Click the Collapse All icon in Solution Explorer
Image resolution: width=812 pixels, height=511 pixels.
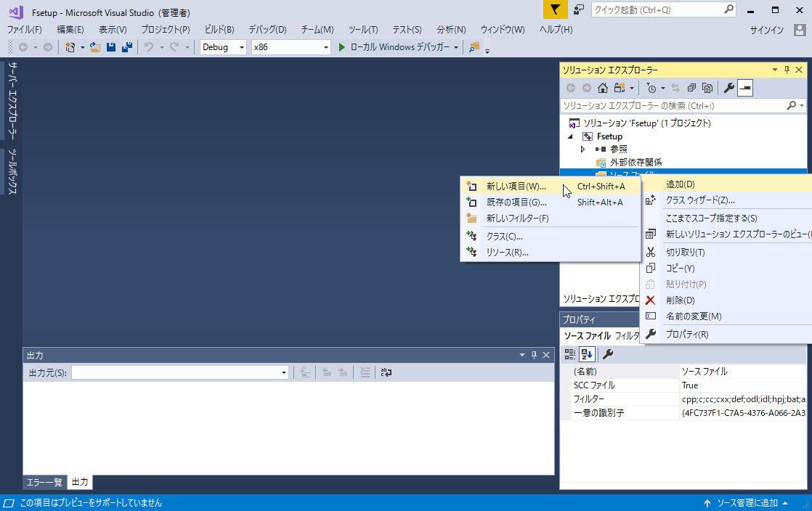point(691,88)
